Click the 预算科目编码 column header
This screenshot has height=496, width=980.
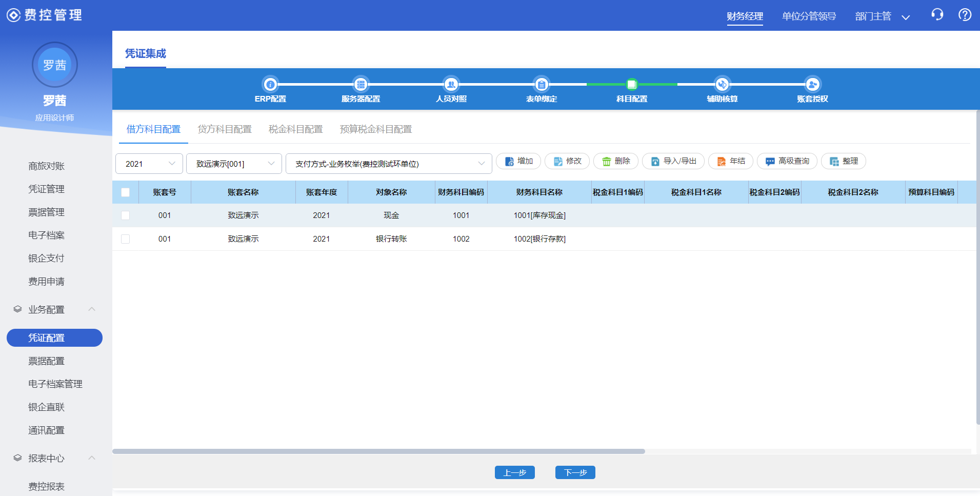point(931,192)
